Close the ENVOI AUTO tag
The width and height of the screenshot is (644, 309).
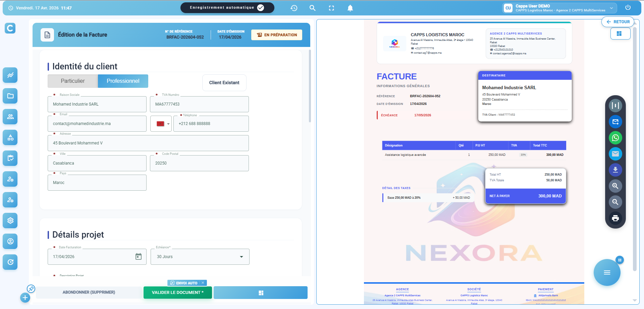pyautogui.click(x=203, y=283)
